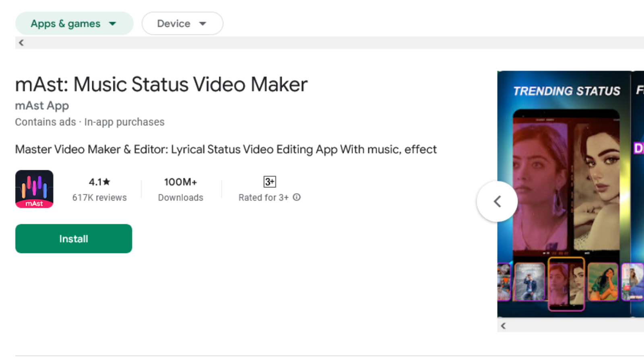Image resolution: width=644 pixels, height=362 pixels.
Task: Click the Downloads label
Action: 180,197
